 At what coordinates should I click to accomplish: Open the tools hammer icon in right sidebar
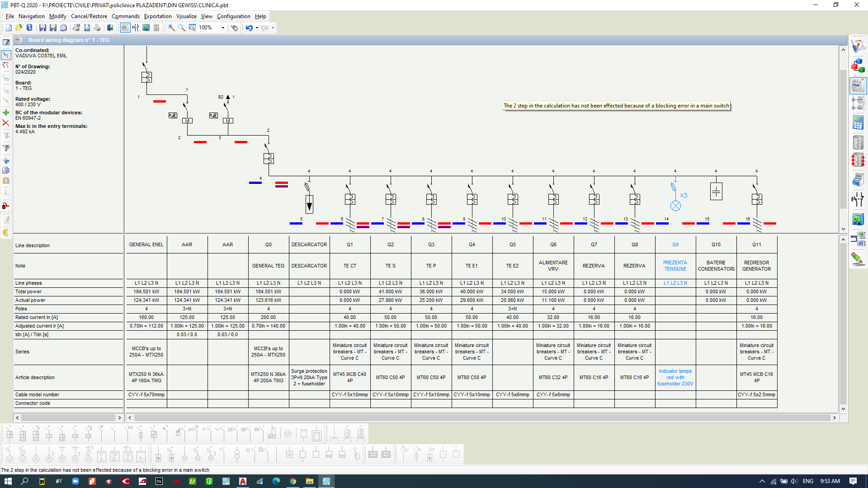(858, 46)
